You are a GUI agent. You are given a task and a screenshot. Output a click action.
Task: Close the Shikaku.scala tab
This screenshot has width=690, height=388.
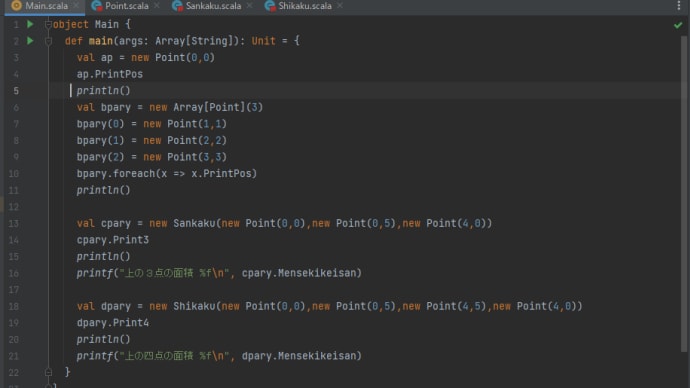pos(340,6)
